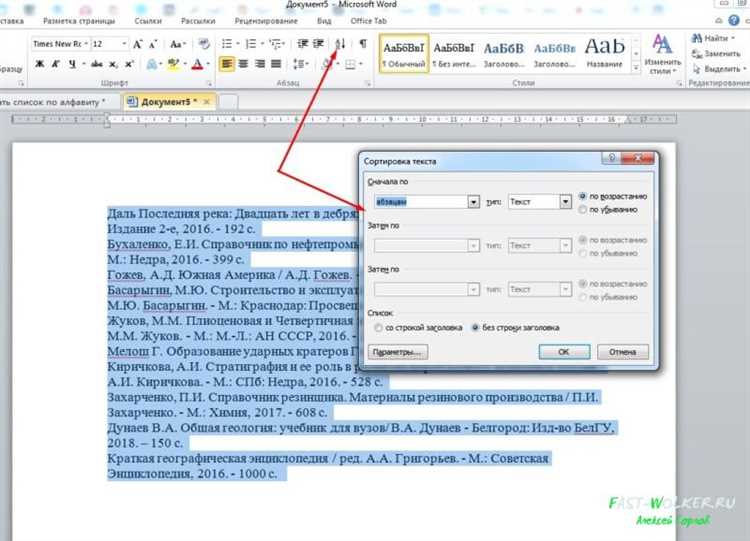Open text effects button

click(152, 64)
